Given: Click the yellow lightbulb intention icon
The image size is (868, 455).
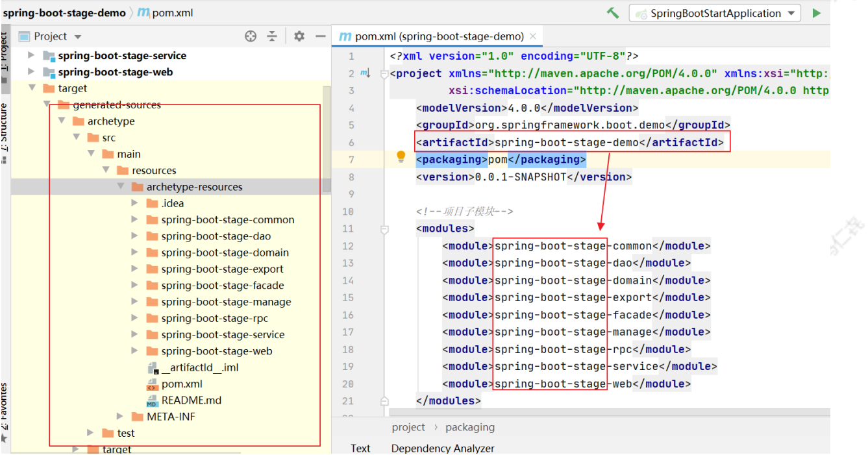Looking at the screenshot, I should click(401, 157).
